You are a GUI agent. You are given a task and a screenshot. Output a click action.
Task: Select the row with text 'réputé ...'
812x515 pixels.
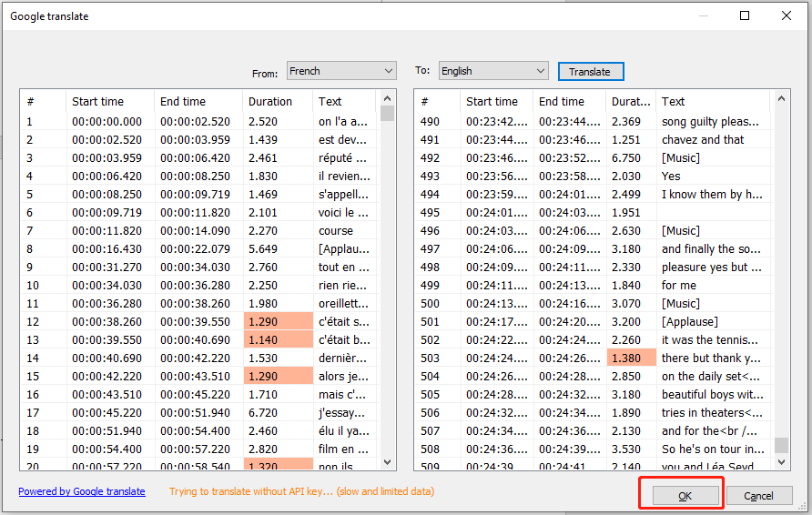tap(199, 157)
